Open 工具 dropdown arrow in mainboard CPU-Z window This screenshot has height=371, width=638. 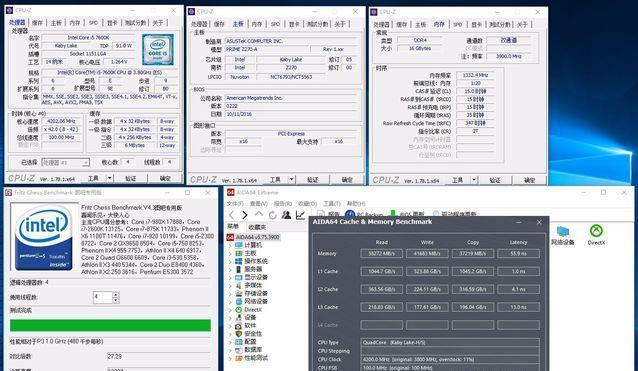pos(292,179)
